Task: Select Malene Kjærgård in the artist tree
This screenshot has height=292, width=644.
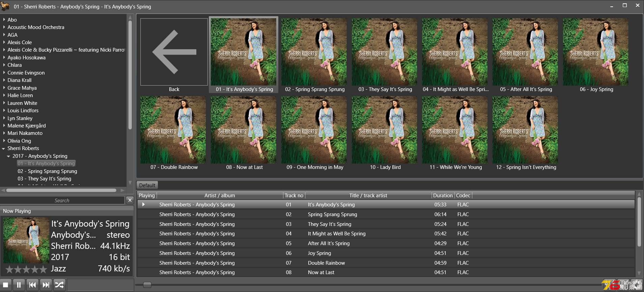Action: tap(27, 125)
